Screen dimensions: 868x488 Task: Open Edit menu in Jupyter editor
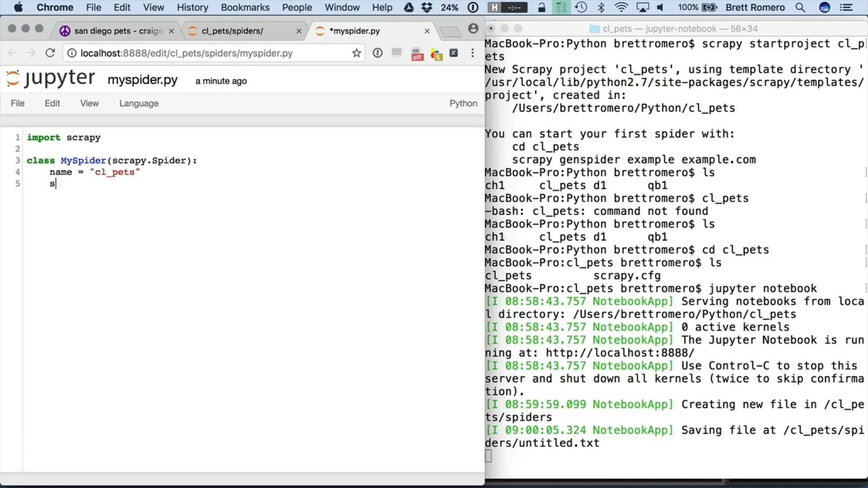pos(52,103)
